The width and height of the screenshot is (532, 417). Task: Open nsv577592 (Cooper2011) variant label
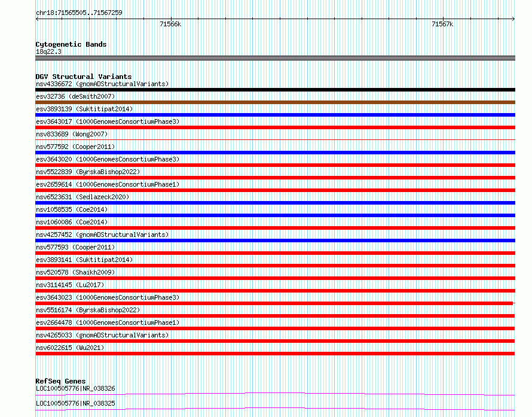click(75, 147)
